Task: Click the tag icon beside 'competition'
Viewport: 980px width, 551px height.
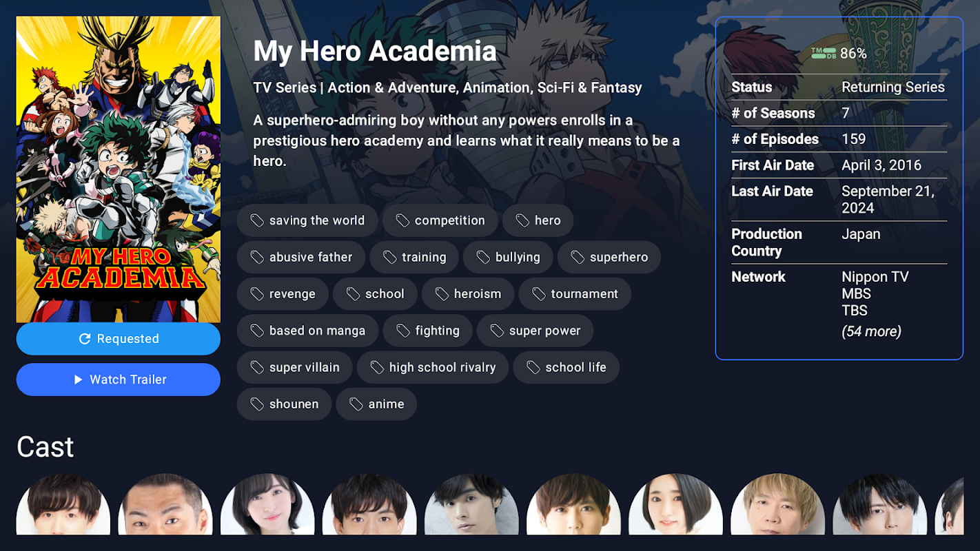Action: coord(402,220)
